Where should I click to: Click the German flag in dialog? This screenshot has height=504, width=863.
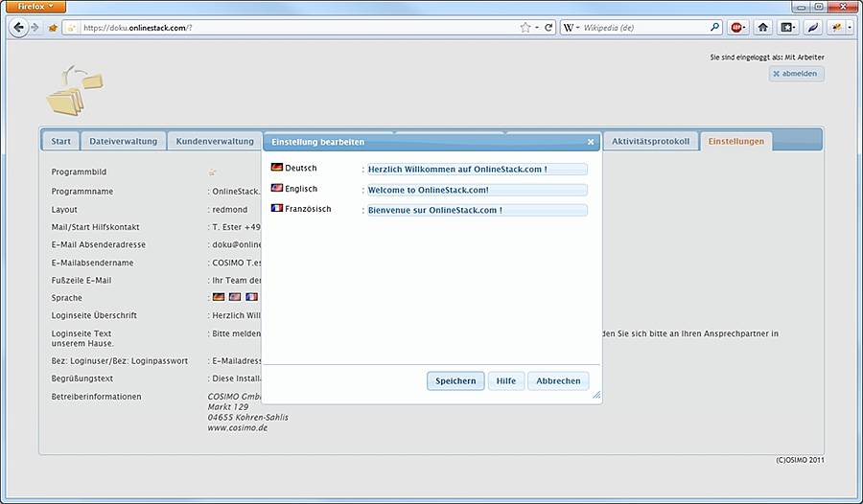click(x=277, y=168)
